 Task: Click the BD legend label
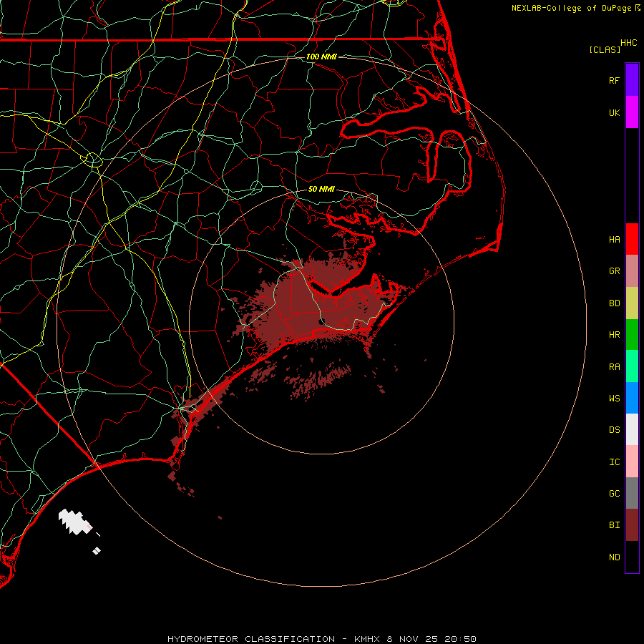[x=615, y=303]
